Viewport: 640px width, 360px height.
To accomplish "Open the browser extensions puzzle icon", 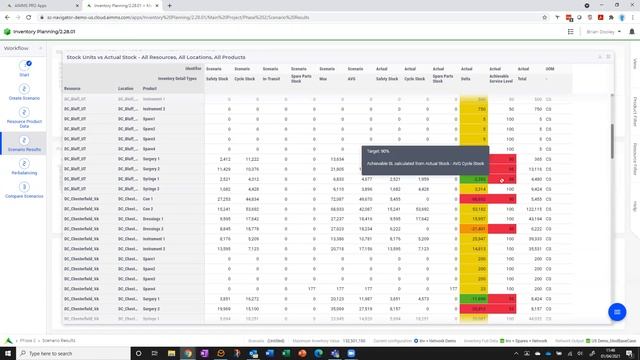I will (x=611, y=18).
